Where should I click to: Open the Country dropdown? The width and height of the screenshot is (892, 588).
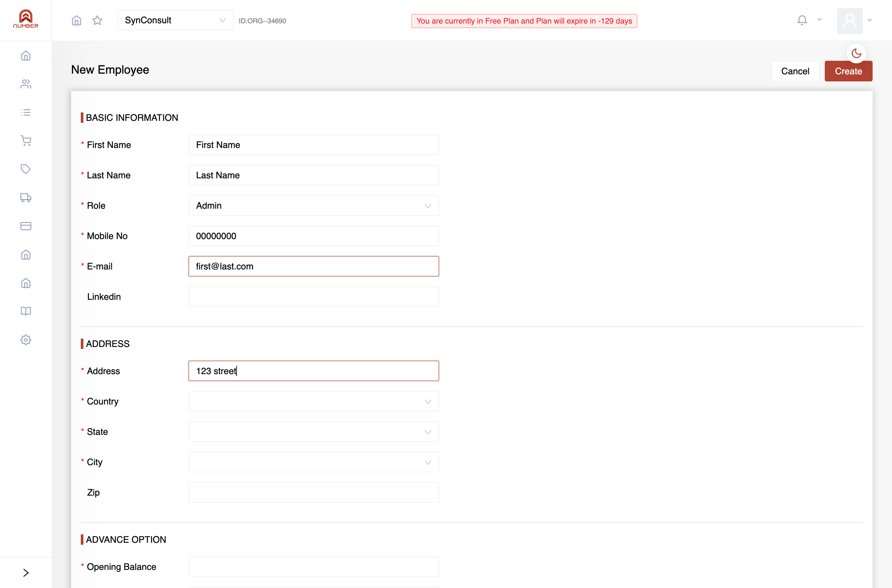click(313, 401)
